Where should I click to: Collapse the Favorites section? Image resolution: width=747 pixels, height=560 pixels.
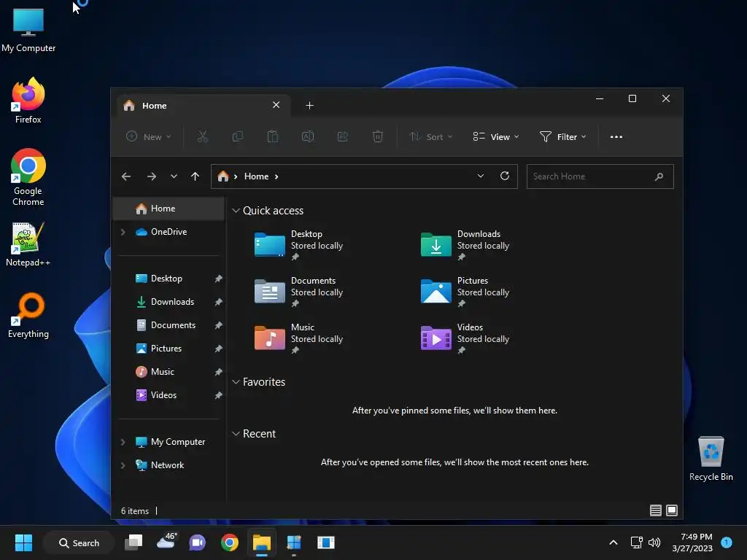[236, 382]
